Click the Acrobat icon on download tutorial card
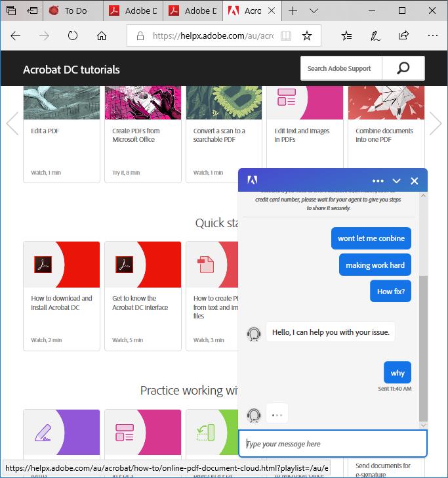 pyautogui.click(x=43, y=265)
